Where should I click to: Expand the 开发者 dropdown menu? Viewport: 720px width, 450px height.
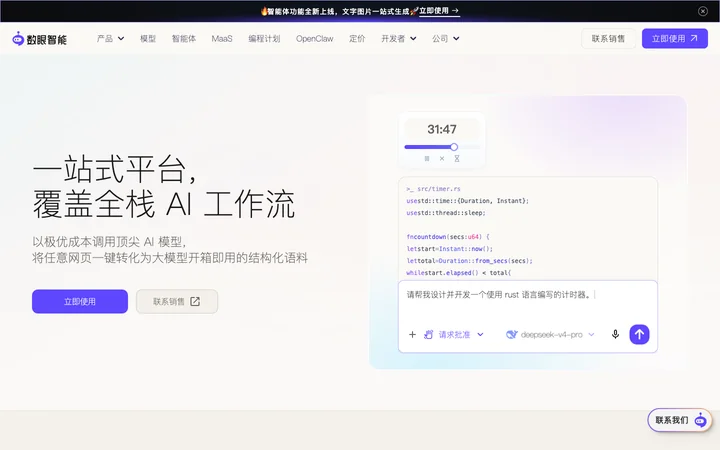tap(399, 39)
